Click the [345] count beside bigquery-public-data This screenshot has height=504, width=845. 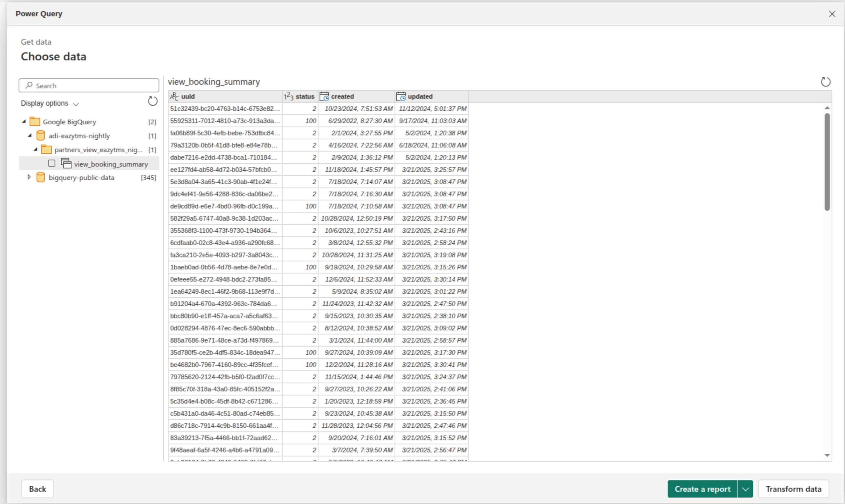pyautogui.click(x=148, y=178)
